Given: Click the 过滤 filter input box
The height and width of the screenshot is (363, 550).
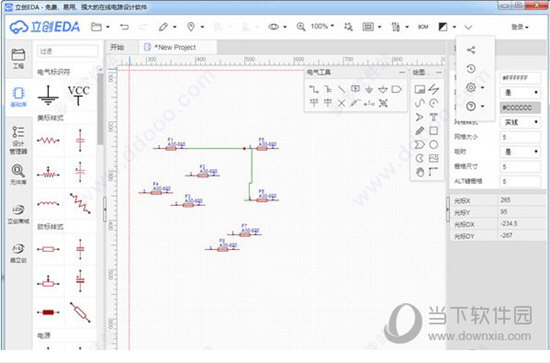Looking at the screenshot, I should point(67,51).
